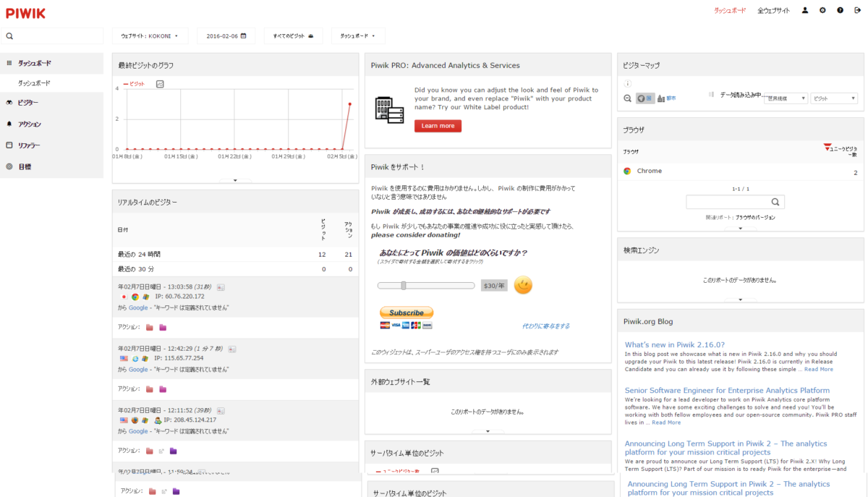The image size is (868, 497).
Task: Expand footer arrow under the external websites widget
Action: [x=488, y=431]
